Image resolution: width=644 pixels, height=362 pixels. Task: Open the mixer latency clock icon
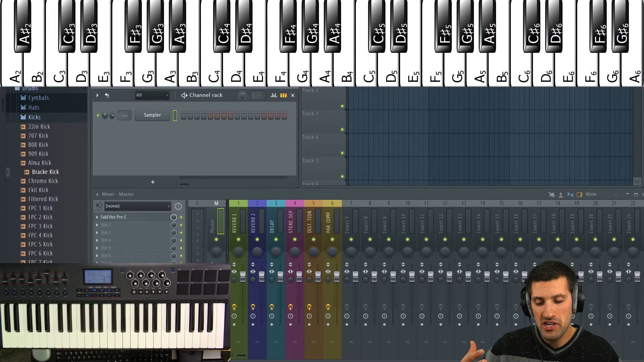tap(178, 206)
